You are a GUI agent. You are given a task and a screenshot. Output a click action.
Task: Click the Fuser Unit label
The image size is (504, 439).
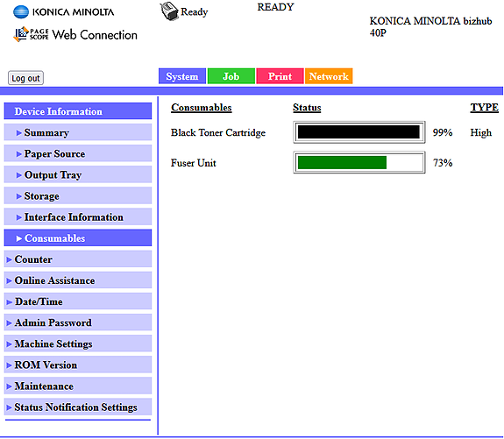point(193,163)
